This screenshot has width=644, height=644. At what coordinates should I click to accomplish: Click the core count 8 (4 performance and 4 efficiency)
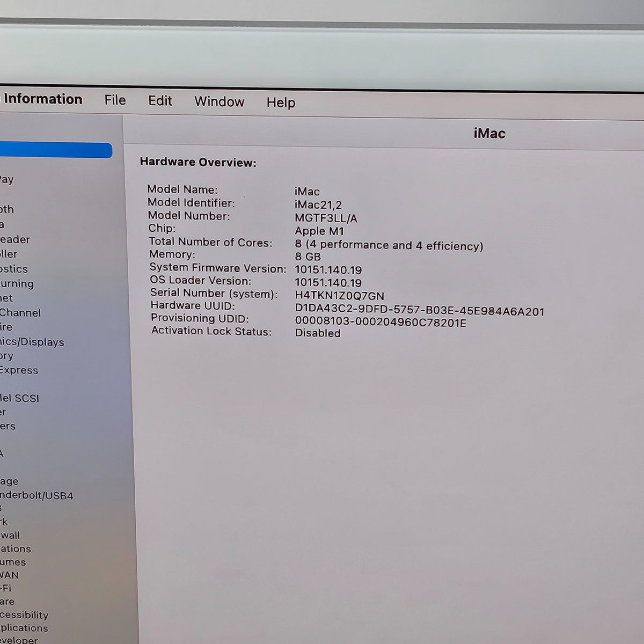point(389,245)
